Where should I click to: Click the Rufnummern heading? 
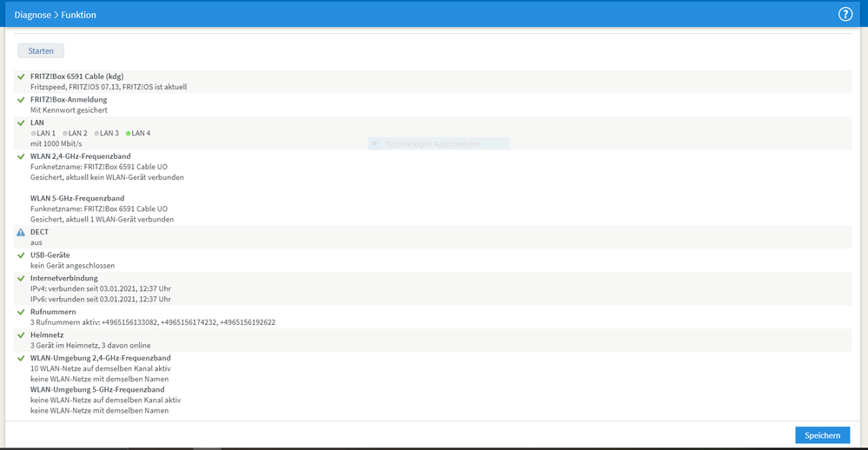click(53, 312)
